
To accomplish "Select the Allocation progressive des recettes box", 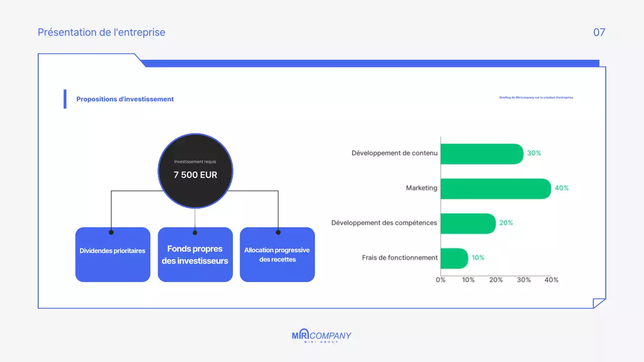I will coord(277,254).
